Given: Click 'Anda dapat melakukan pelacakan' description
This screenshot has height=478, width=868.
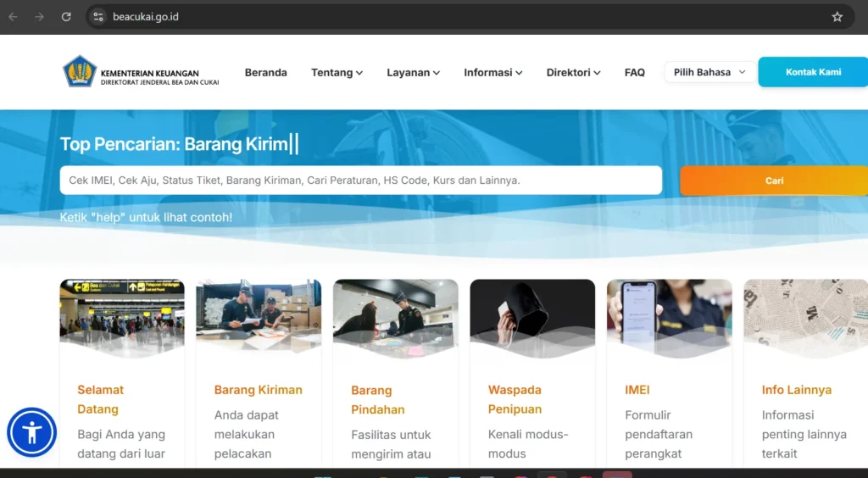Looking at the screenshot, I should [247, 434].
